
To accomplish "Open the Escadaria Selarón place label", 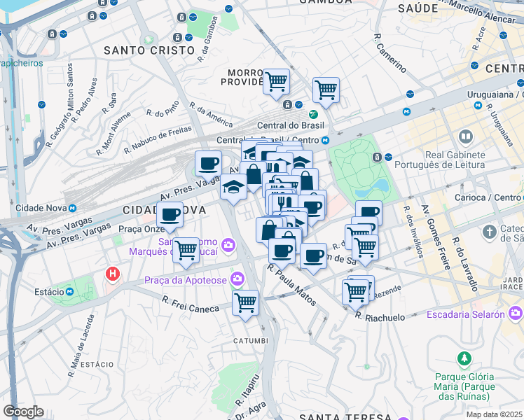I will click(x=466, y=314).
